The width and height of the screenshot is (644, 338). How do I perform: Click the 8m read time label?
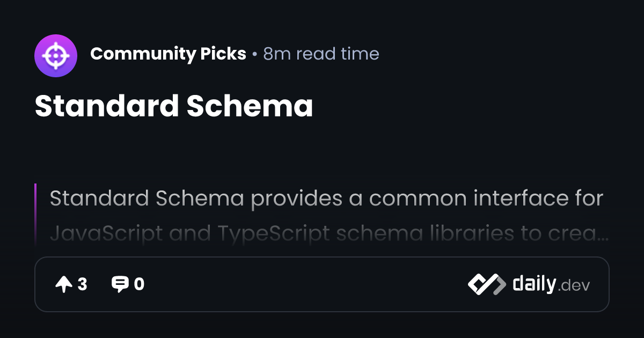321,54
